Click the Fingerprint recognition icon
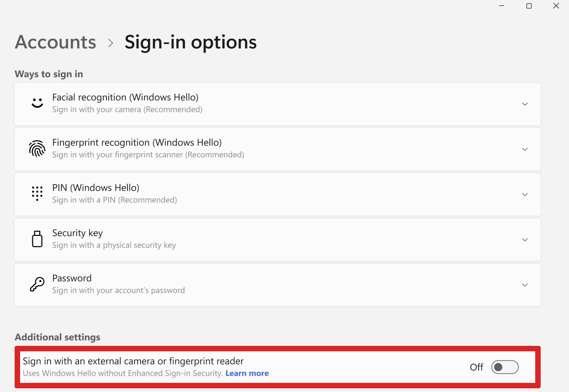The image size is (569, 392). click(x=37, y=148)
